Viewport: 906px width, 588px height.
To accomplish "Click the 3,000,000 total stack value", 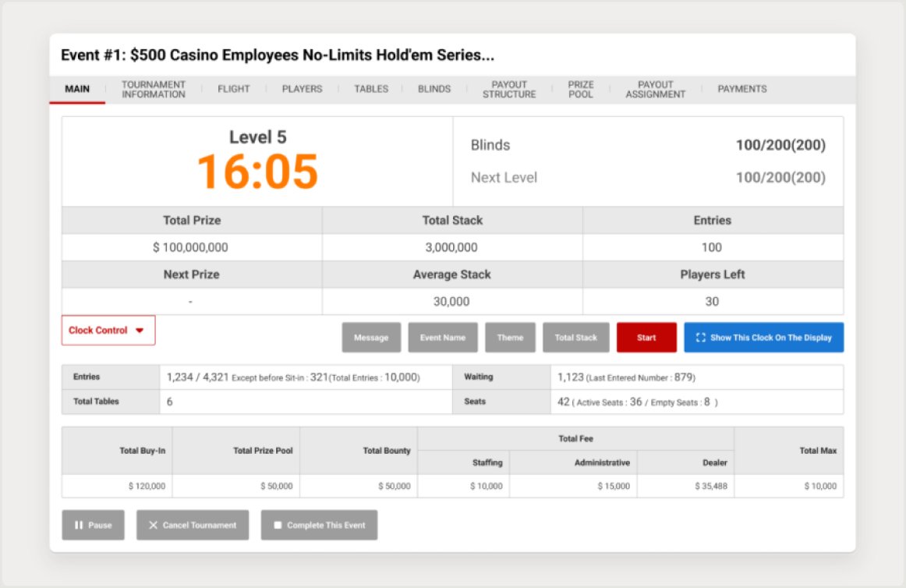I will [451, 247].
